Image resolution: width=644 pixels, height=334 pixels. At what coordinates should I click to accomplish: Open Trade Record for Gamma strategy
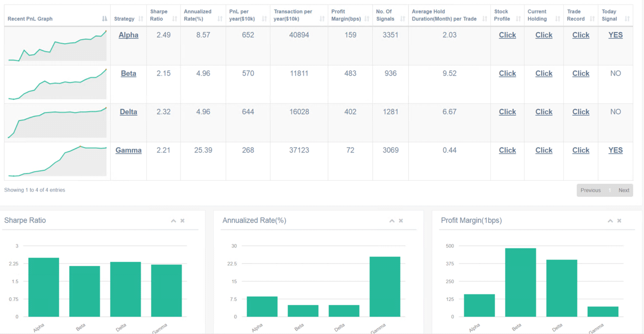(x=580, y=150)
